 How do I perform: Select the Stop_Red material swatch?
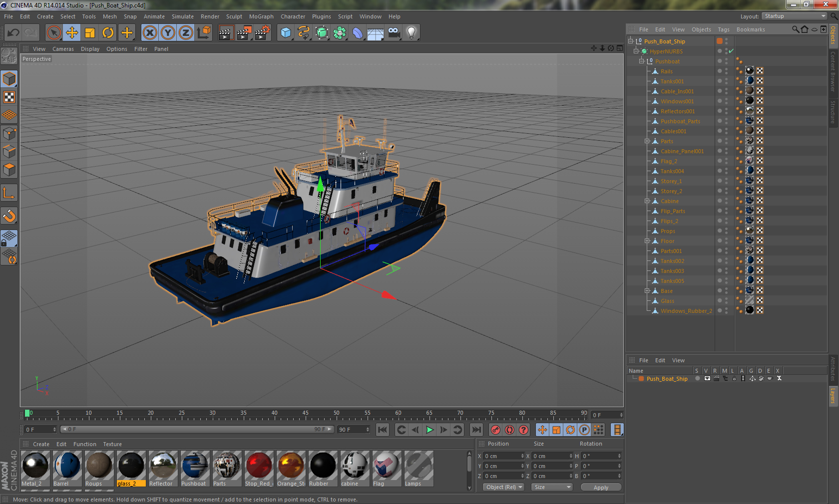259,469
